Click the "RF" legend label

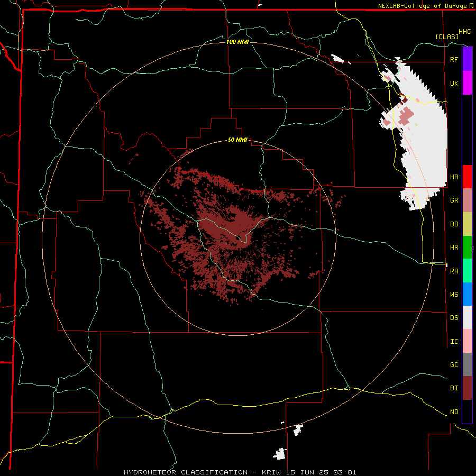(454, 59)
